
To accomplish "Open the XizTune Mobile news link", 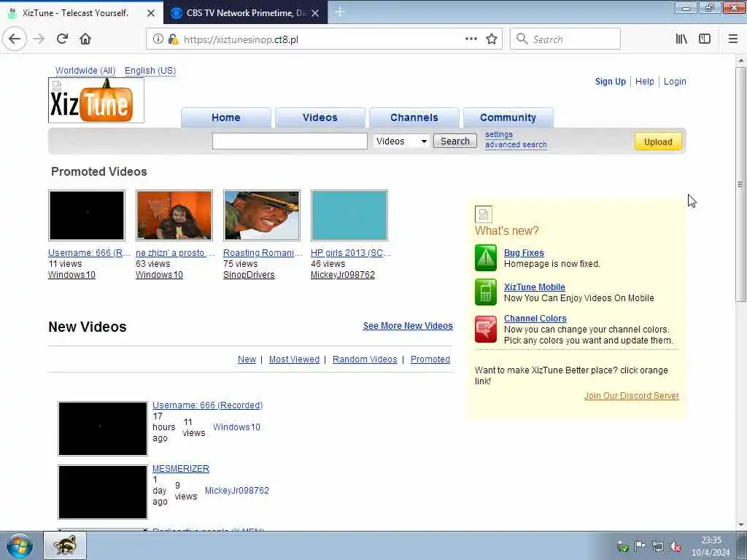I will (x=535, y=287).
